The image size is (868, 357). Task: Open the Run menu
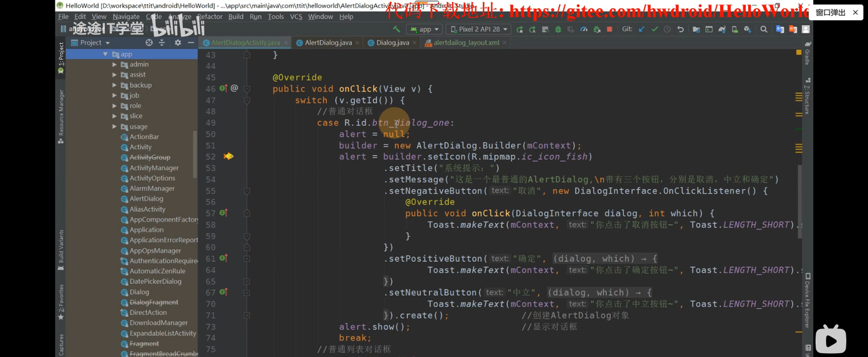point(256,16)
